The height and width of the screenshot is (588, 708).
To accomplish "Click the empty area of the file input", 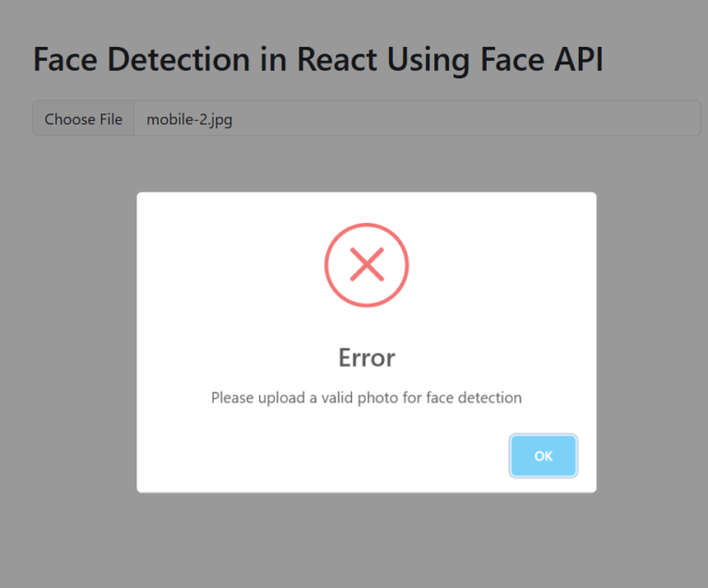I will 461,119.
